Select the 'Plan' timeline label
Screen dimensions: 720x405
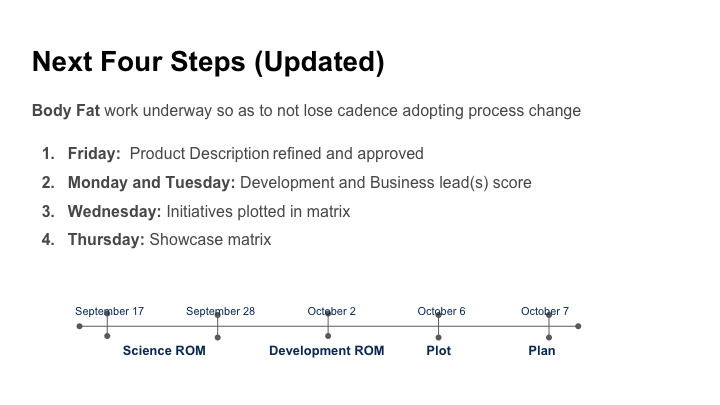pos(542,351)
